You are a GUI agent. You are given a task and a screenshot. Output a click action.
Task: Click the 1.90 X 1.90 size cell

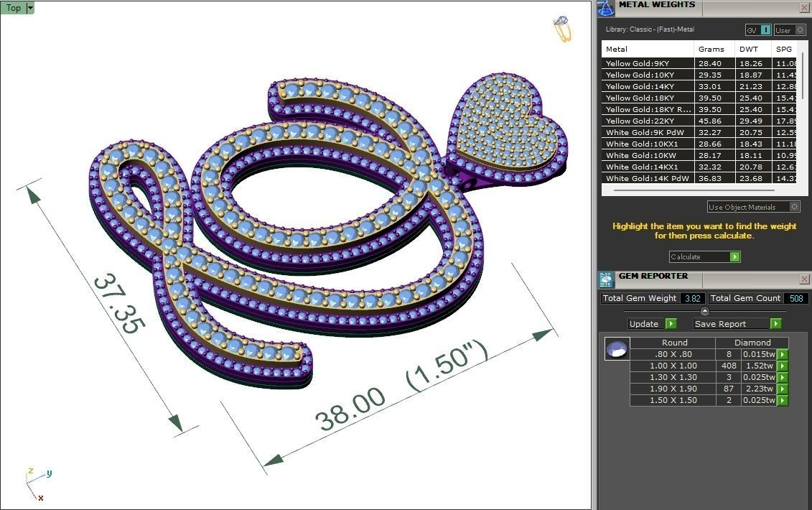[673, 389]
